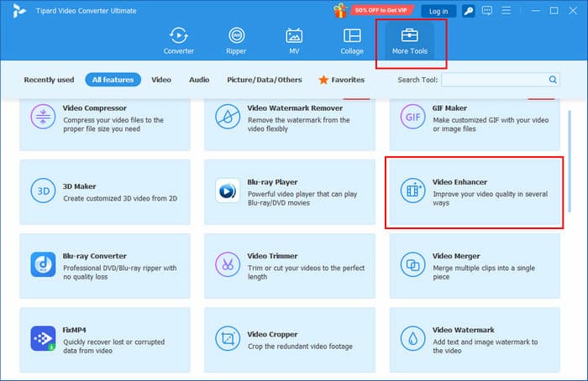Open the Video Trimmer tool

288,265
